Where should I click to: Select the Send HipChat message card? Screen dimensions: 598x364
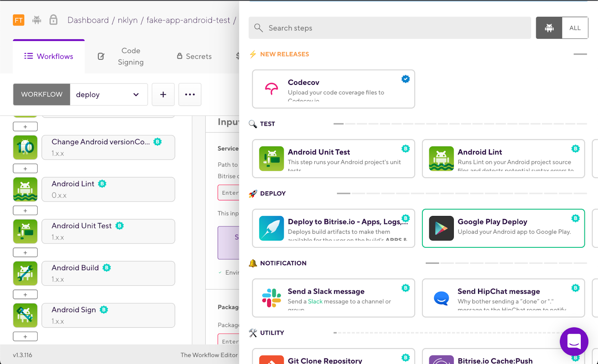[x=503, y=298]
